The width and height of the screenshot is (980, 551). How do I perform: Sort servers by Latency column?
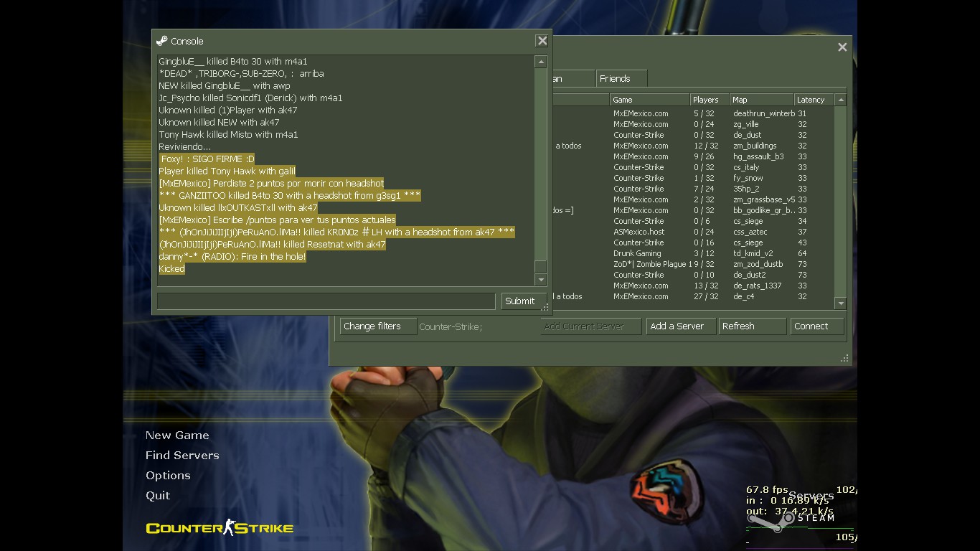[x=814, y=100]
